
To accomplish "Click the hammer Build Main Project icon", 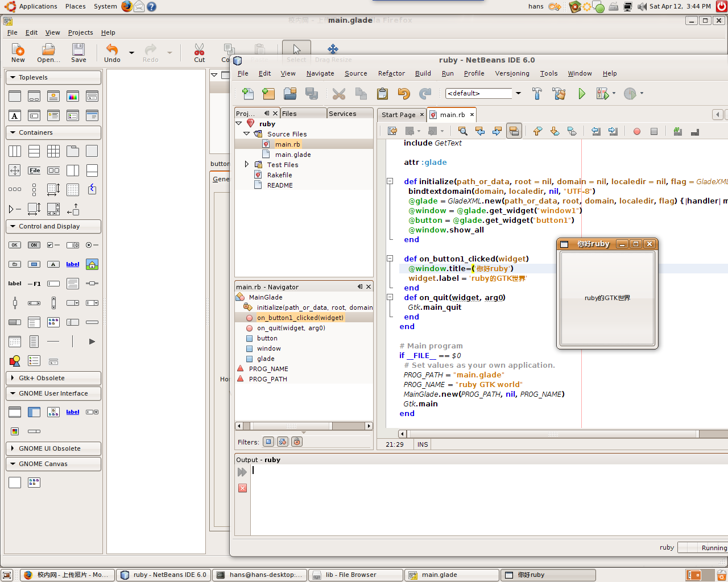I will pyautogui.click(x=537, y=93).
